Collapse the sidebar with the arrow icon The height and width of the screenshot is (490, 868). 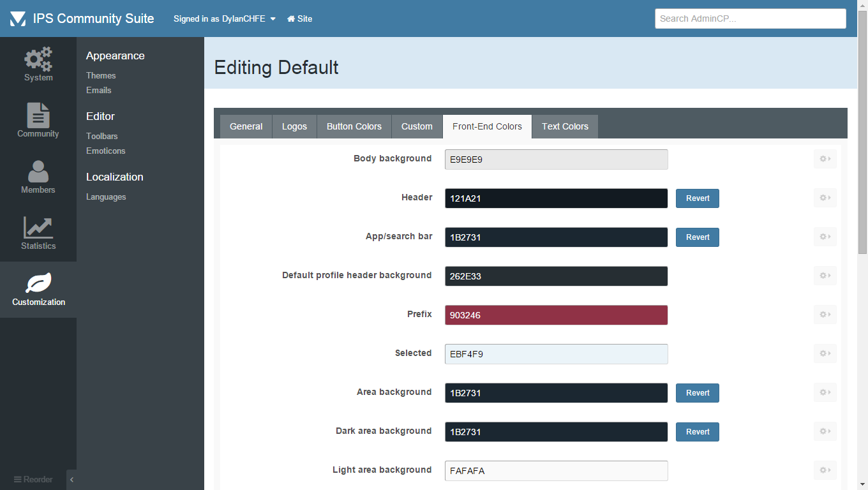tap(71, 480)
